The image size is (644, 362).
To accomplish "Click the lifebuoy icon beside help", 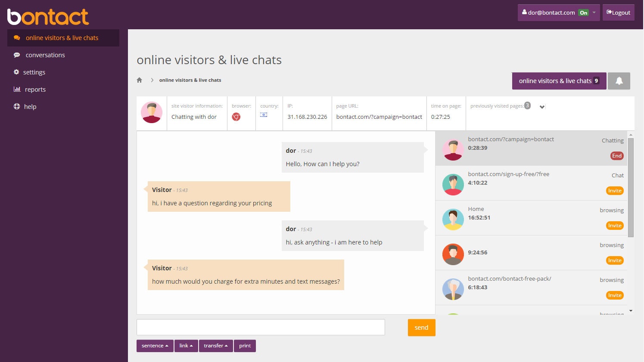I will [x=17, y=106].
